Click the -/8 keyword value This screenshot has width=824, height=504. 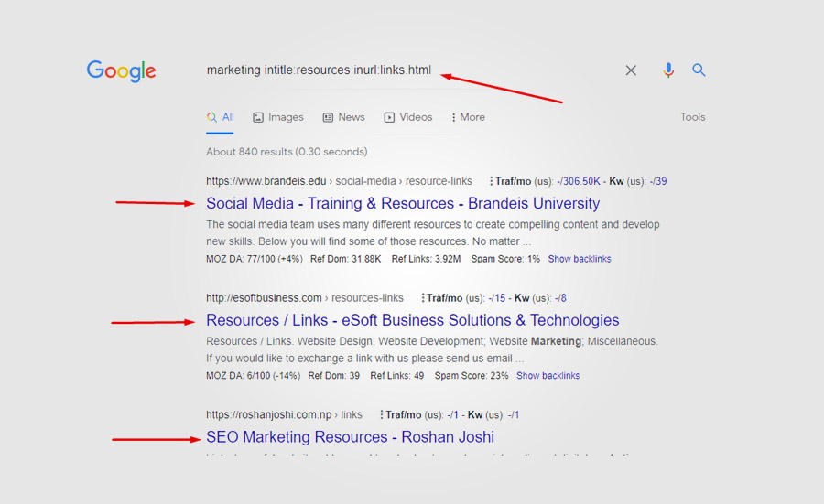[560, 298]
